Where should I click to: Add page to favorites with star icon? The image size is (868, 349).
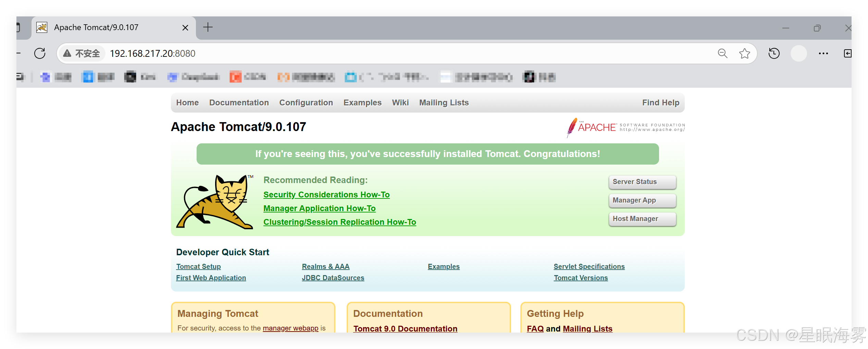tap(744, 53)
